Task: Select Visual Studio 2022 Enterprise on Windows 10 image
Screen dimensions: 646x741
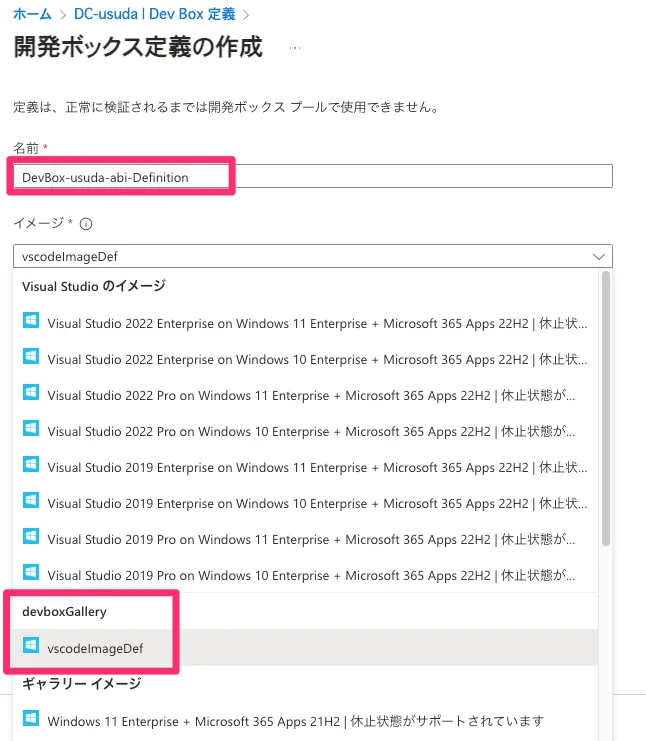Action: (305, 359)
